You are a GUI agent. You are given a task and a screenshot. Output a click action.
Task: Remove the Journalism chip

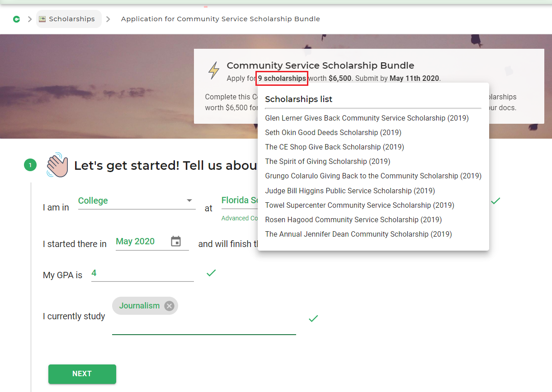tap(169, 306)
